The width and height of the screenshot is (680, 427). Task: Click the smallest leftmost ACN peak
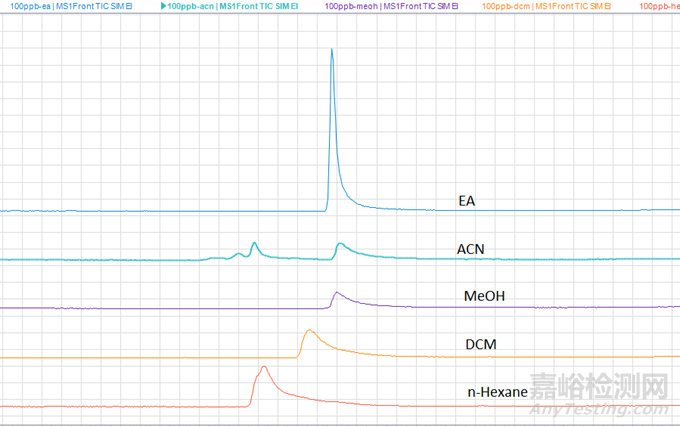pos(237,253)
